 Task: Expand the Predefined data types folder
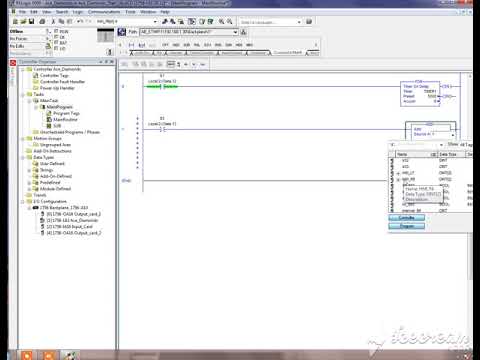(x=29, y=183)
